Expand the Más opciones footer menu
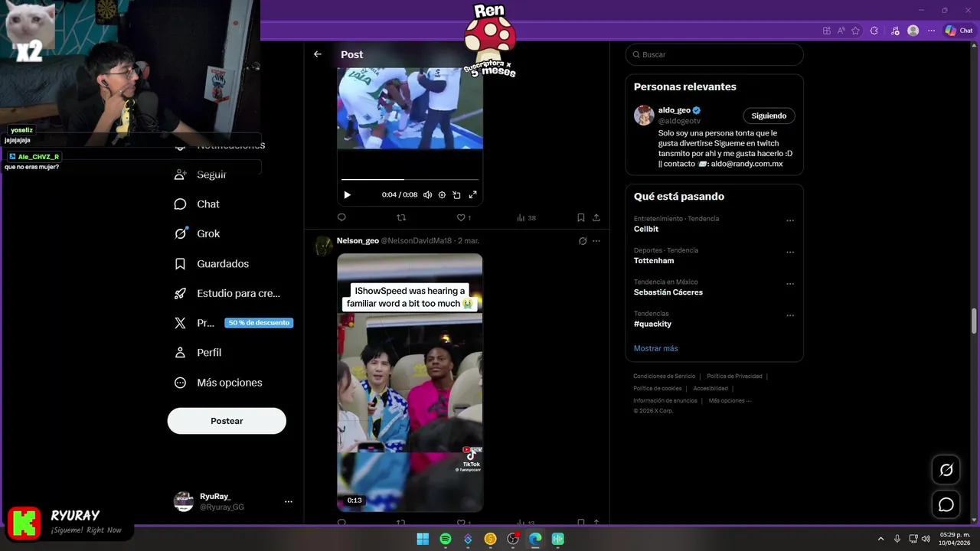The height and width of the screenshot is (551, 980). (x=730, y=401)
